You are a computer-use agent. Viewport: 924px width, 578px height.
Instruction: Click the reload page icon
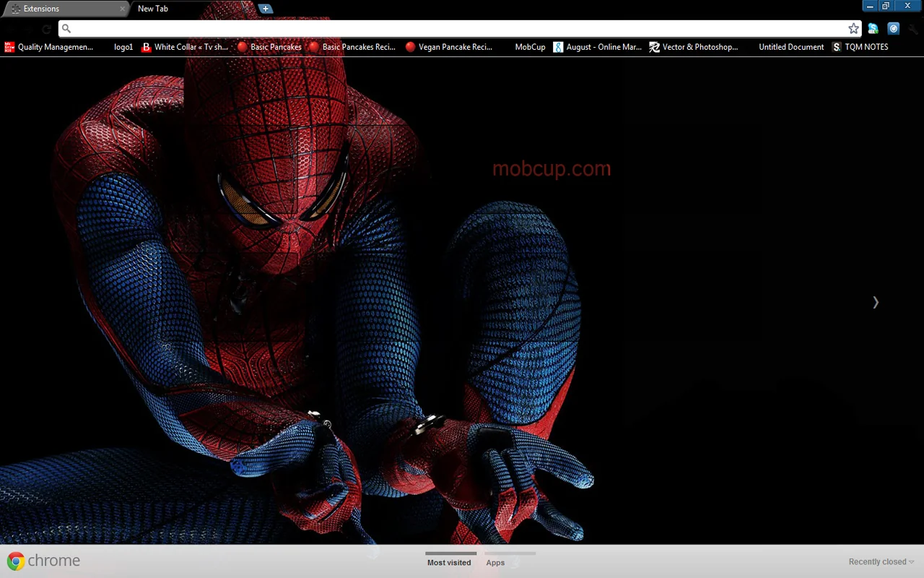(46, 29)
